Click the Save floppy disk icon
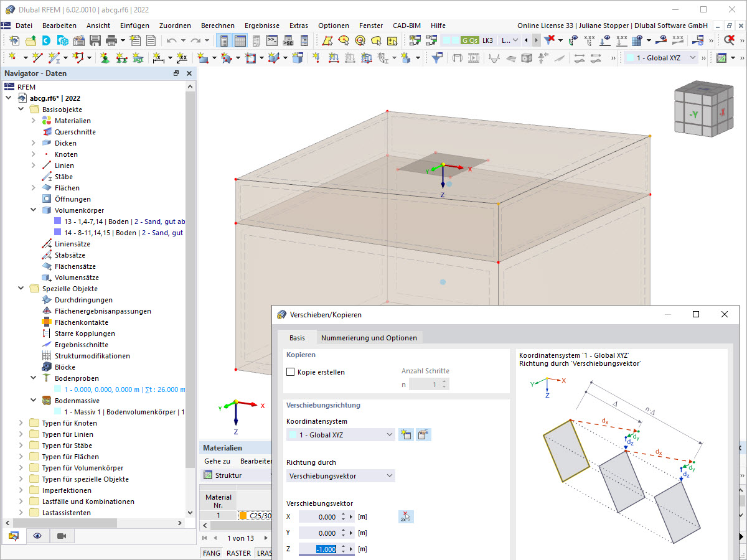747x560 pixels. pos(95,40)
